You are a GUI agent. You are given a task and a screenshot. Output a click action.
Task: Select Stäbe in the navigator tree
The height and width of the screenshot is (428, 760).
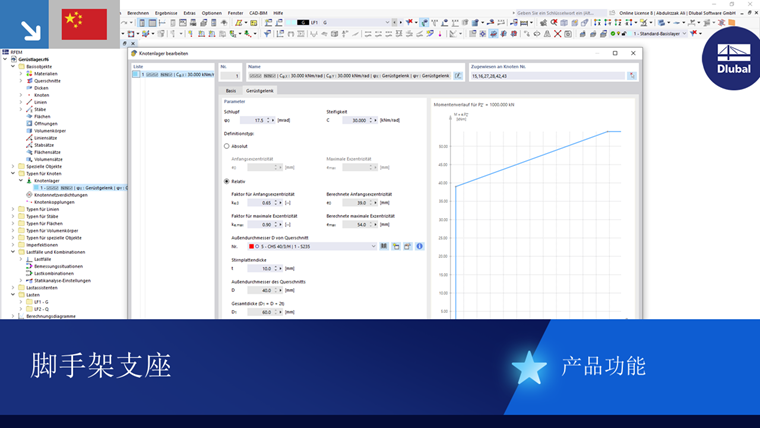pyautogui.click(x=40, y=110)
